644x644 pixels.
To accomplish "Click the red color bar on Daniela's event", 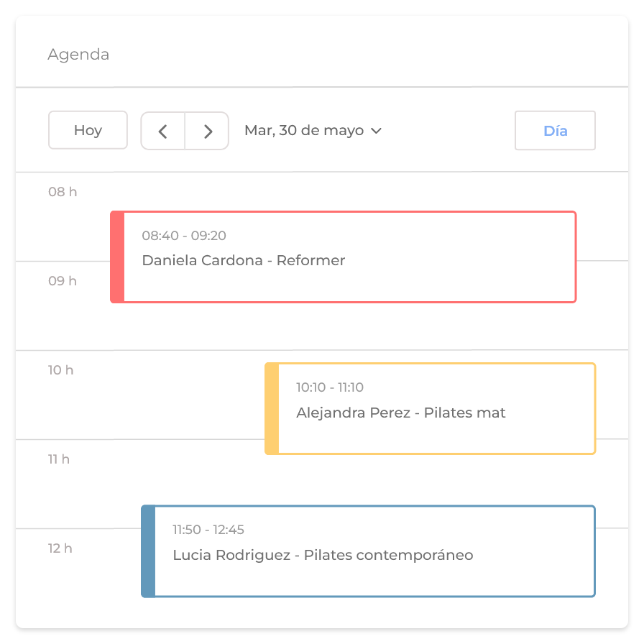I will (117, 257).
